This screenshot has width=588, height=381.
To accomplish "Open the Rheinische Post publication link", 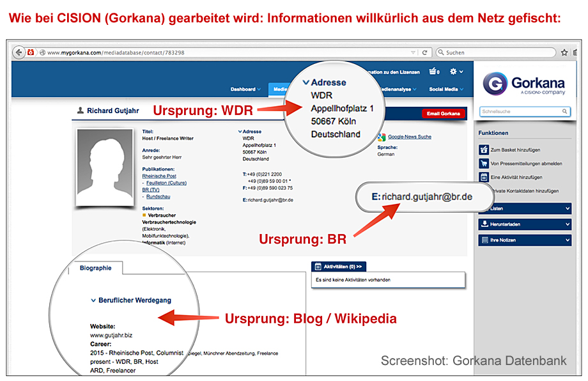I will pyautogui.click(x=159, y=176).
